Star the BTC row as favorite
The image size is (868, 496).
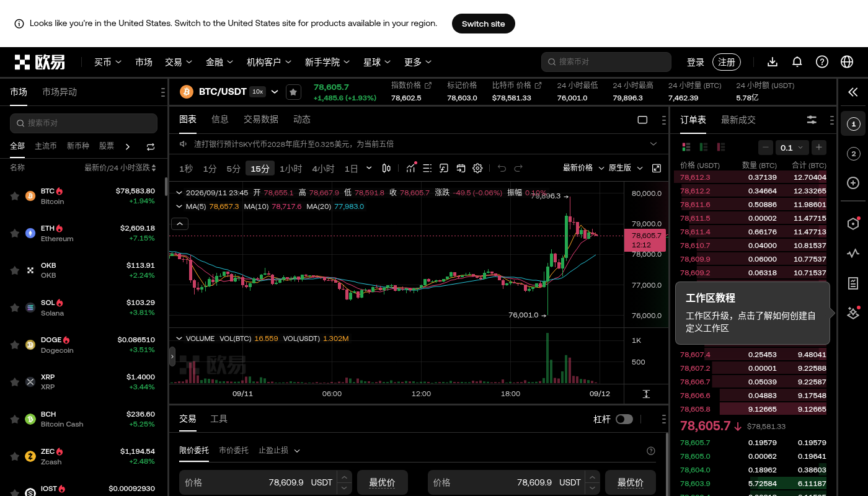(14, 196)
